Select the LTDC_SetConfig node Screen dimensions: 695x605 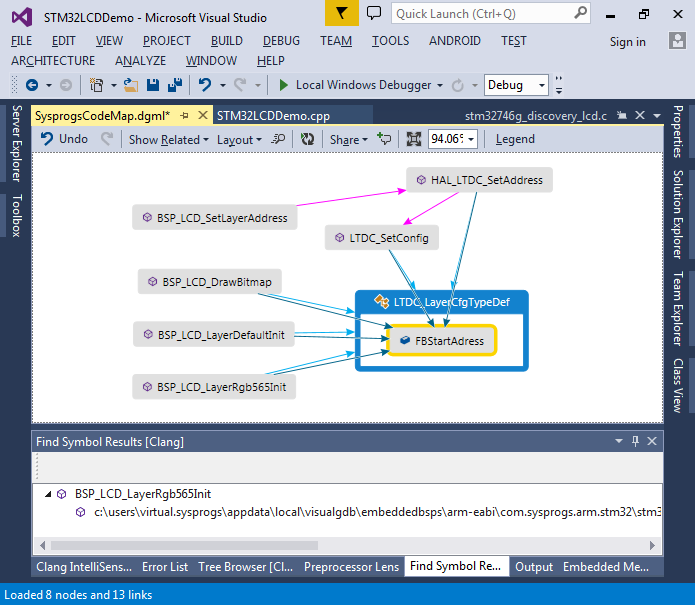click(382, 238)
